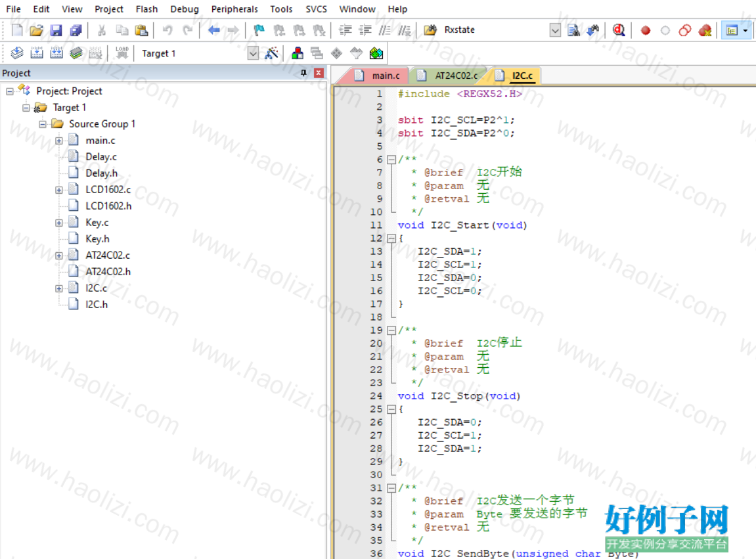The height and width of the screenshot is (559, 756).
Task: Open the File menu
Action: point(13,9)
